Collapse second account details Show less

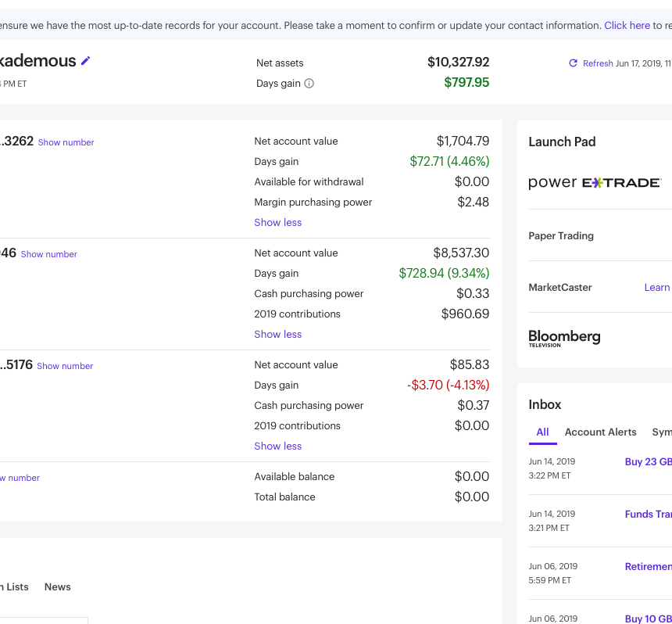click(x=277, y=335)
